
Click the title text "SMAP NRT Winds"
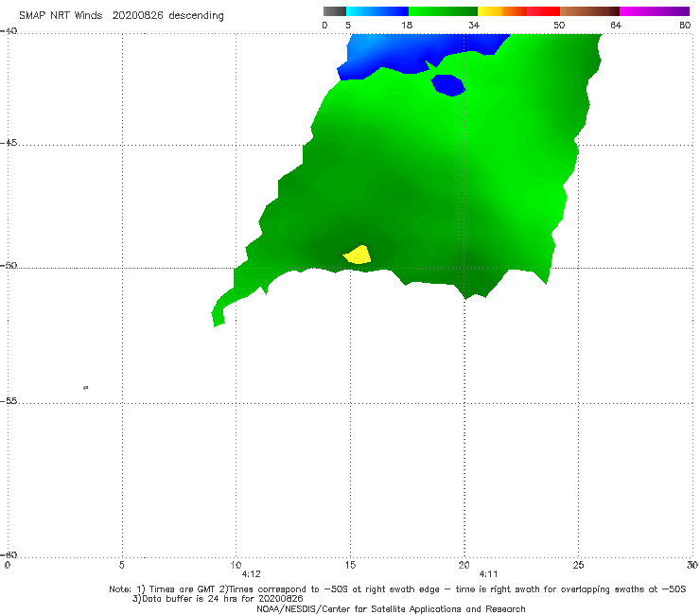coord(61,15)
